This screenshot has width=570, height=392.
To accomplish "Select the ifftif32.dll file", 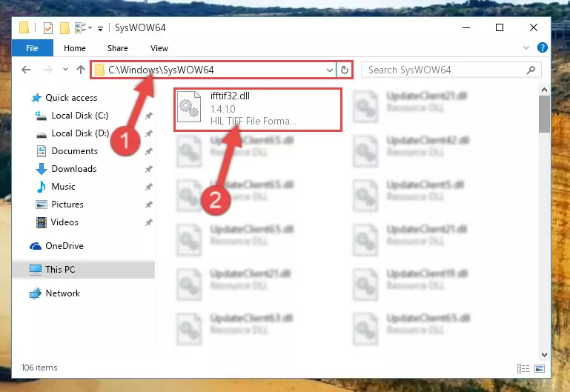I will coord(258,109).
